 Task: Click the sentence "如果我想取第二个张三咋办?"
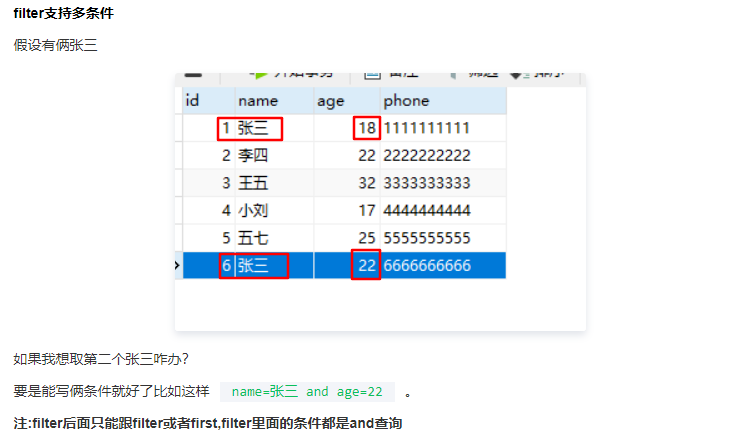[x=101, y=359]
